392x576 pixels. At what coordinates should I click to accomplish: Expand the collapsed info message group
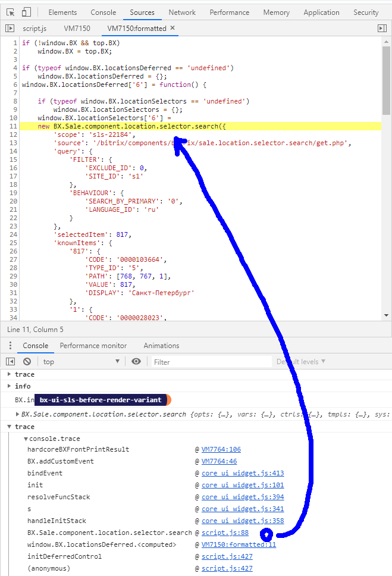coord(9,386)
